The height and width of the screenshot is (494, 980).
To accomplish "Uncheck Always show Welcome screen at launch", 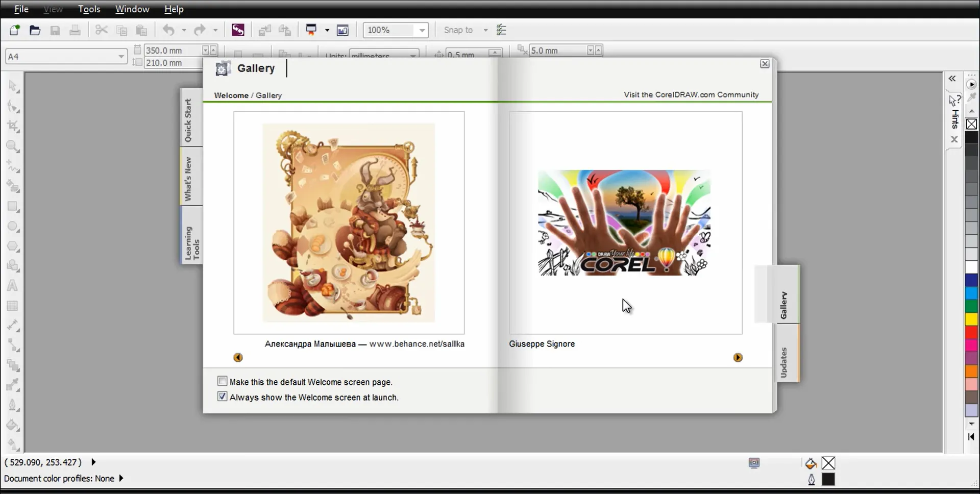I will point(223,397).
